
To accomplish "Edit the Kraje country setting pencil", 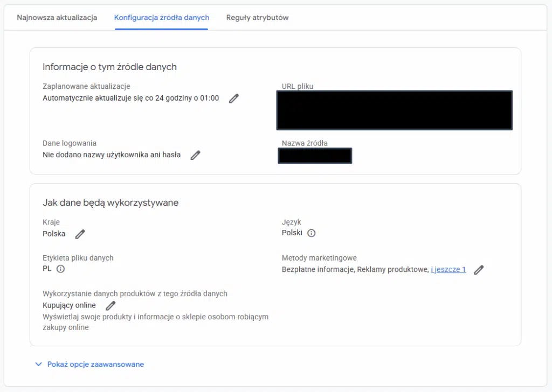I will pyautogui.click(x=80, y=234).
